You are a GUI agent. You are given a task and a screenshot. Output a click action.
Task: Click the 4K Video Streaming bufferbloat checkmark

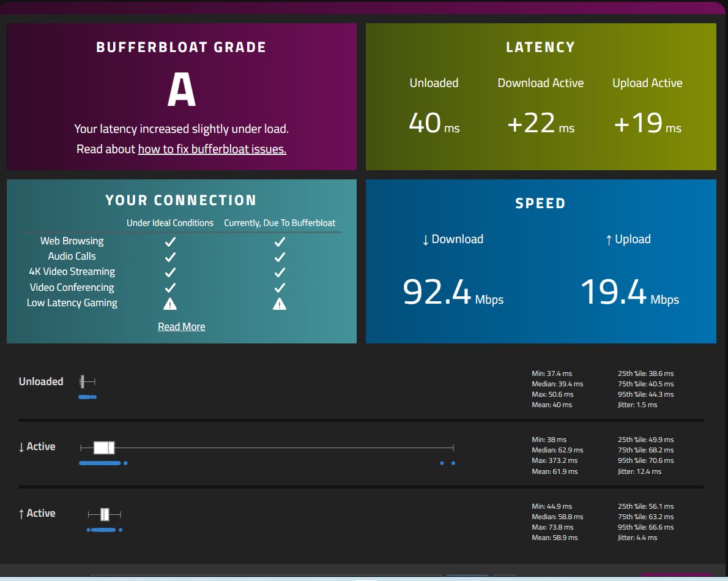280,272
